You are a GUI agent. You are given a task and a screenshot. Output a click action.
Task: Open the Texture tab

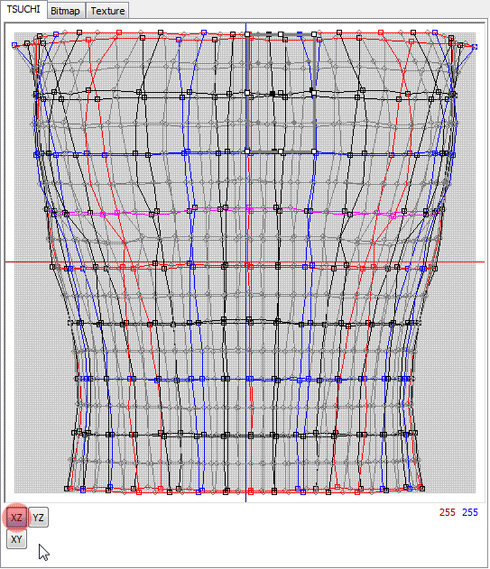click(x=107, y=11)
